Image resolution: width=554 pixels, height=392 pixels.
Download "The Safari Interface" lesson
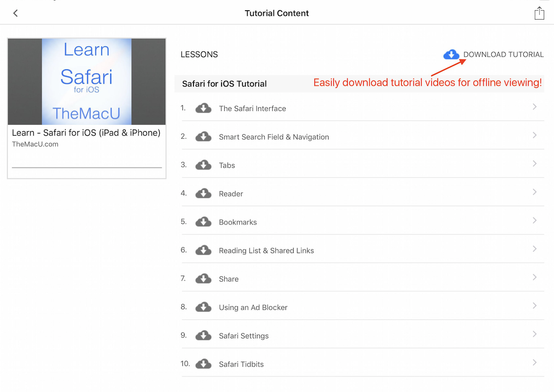pos(204,108)
